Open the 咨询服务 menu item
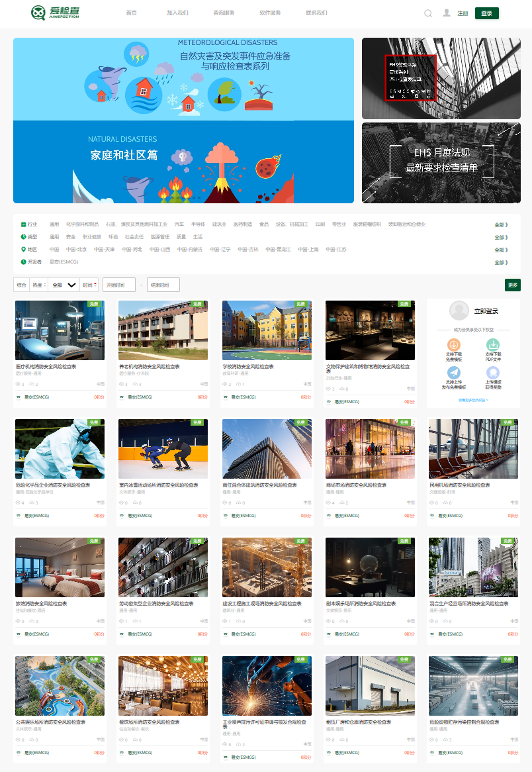The height and width of the screenshot is (772, 532). pos(224,13)
